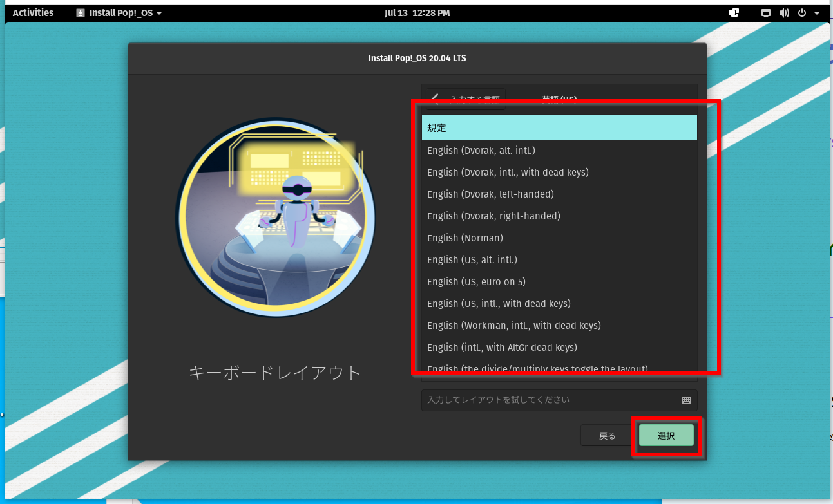Image resolution: width=833 pixels, height=504 pixels.
Task: Open the system menu dropdown arrow
Action: point(817,13)
